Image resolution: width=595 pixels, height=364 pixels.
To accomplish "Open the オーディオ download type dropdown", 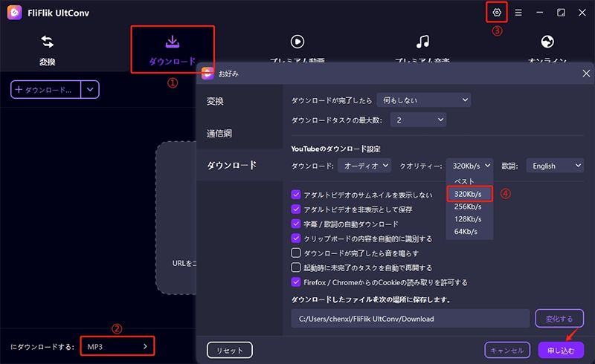I will coord(364,166).
